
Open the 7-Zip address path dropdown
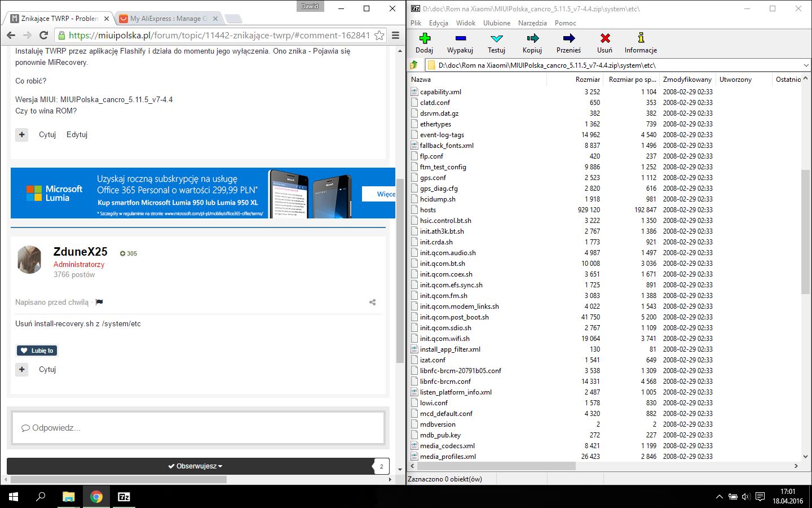[805, 65]
